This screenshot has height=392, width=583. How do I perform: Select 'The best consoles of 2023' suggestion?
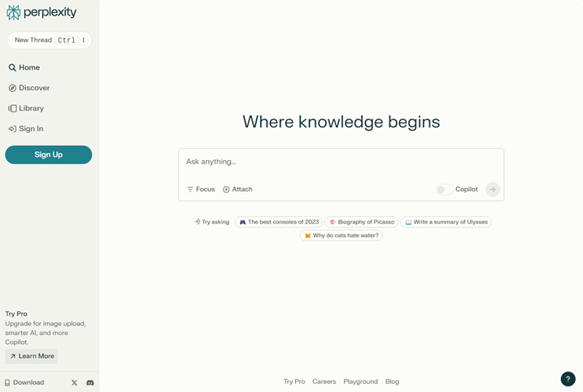click(x=279, y=222)
